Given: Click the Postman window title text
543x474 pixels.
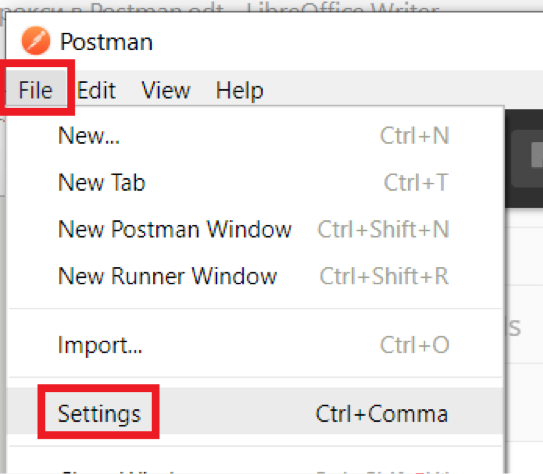Looking at the screenshot, I should coord(106,42).
